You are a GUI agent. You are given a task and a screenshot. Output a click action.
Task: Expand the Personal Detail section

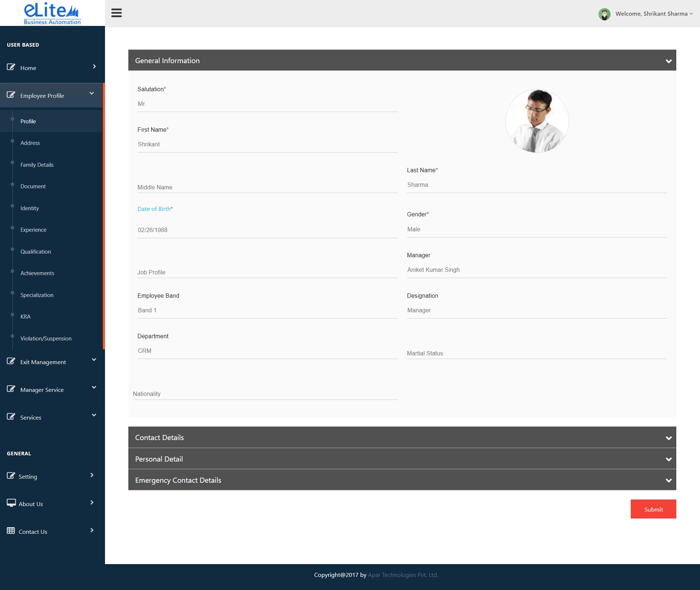pyautogui.click(x=668, y=459)
